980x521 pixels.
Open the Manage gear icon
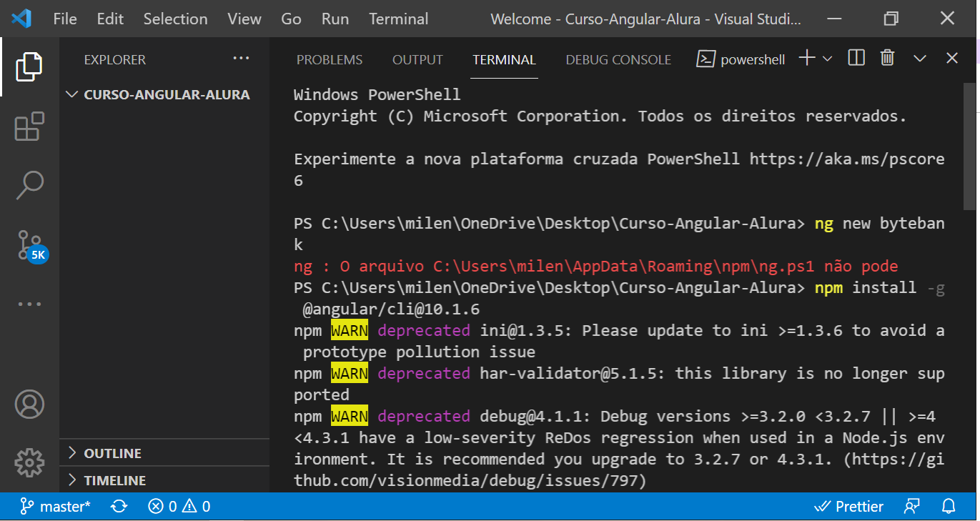29,462
